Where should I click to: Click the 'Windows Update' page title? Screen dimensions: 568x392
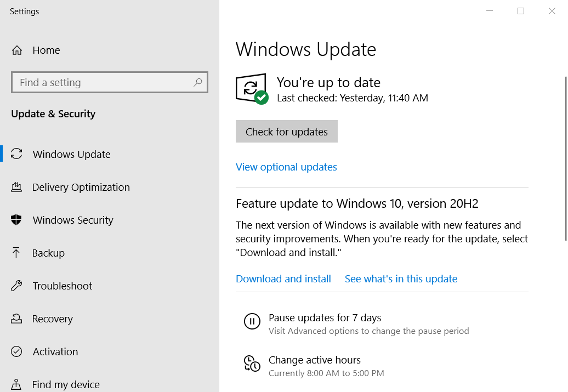pyautogui.click(x=306, y=49)
